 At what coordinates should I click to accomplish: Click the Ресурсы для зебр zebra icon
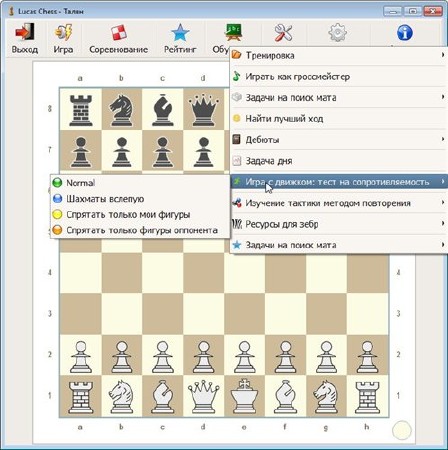point(237,224)
